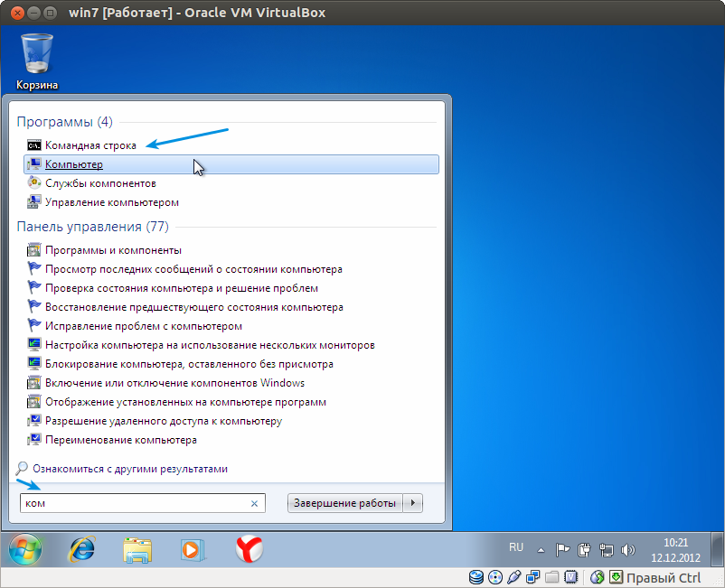Click flag icon beside Просмотр последних сообщений
The height and width of the screenshot is (588, 725).
click(33, 269)
